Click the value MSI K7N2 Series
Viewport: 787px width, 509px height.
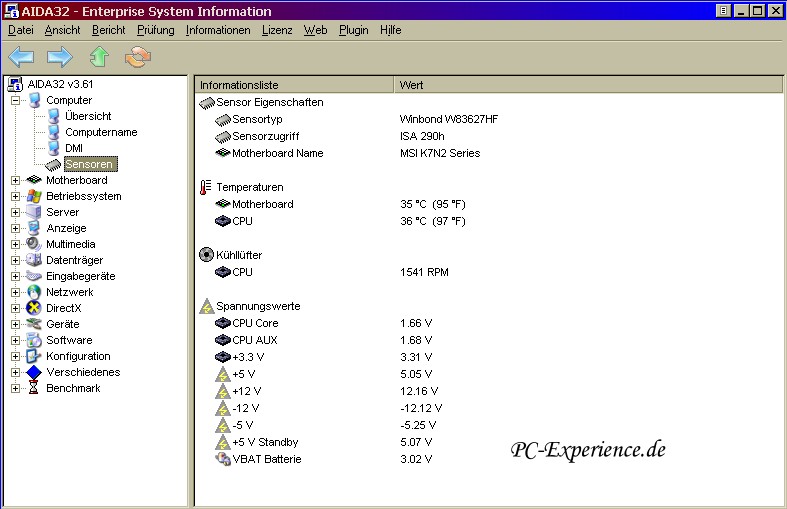point(440,153)
